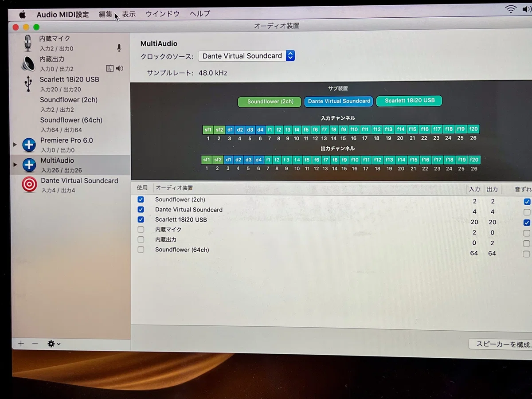Open the clock source dropdown

pos(246,56)
